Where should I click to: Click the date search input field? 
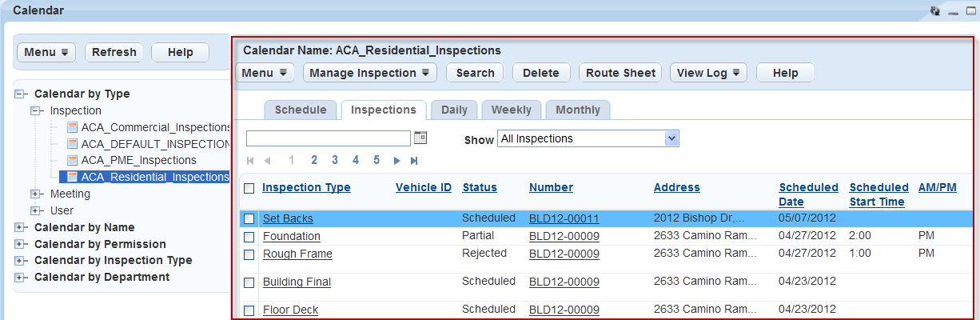[328, 138]
